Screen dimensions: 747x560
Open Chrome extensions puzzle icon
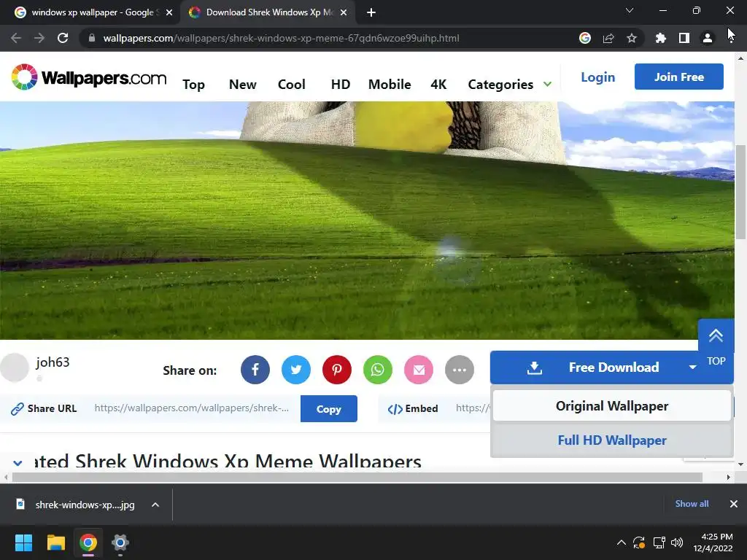coord(660,38)
